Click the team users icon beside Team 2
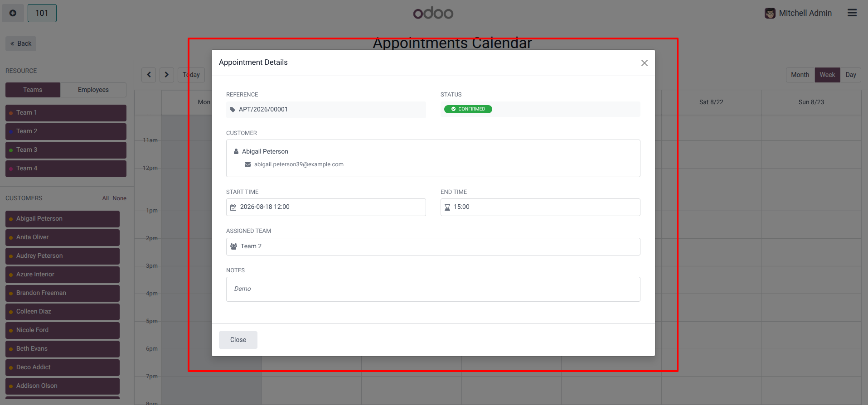Viewport: 868px width, 405px height. tap(234, 246)
